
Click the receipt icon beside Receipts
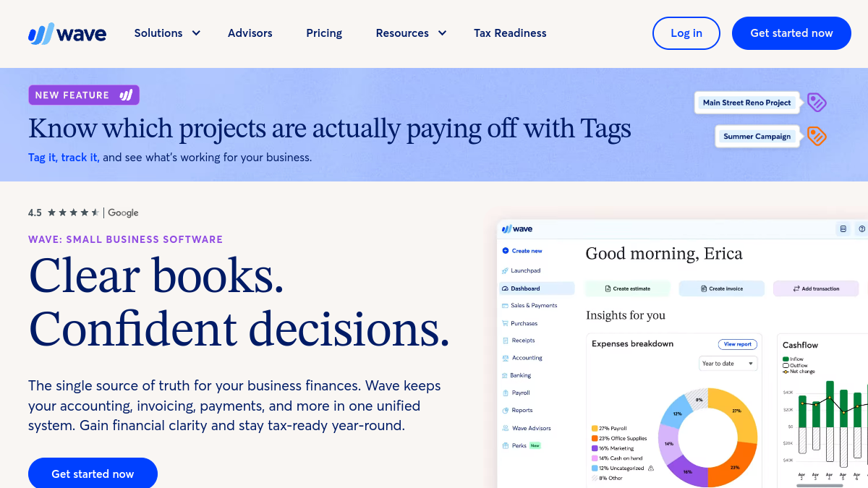coord(505,341)
